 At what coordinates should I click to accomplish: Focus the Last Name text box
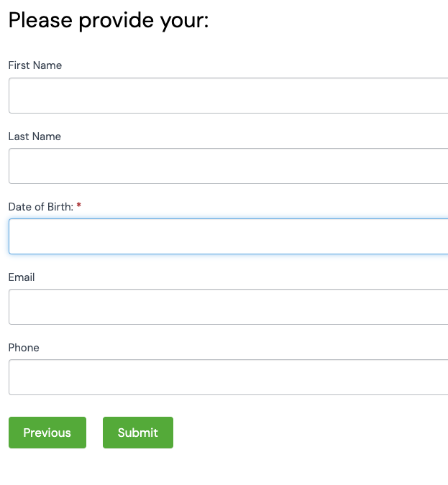(228, 166)
